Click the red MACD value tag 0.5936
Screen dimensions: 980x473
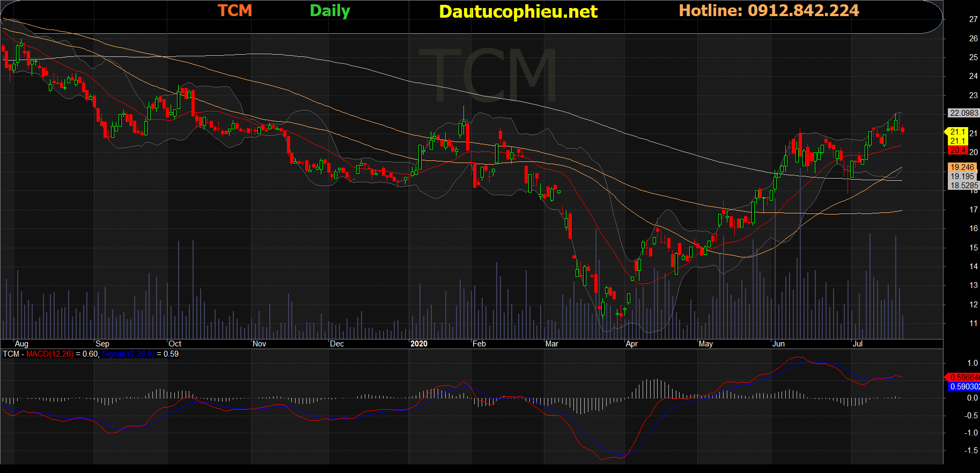click(x=964, y=378)
